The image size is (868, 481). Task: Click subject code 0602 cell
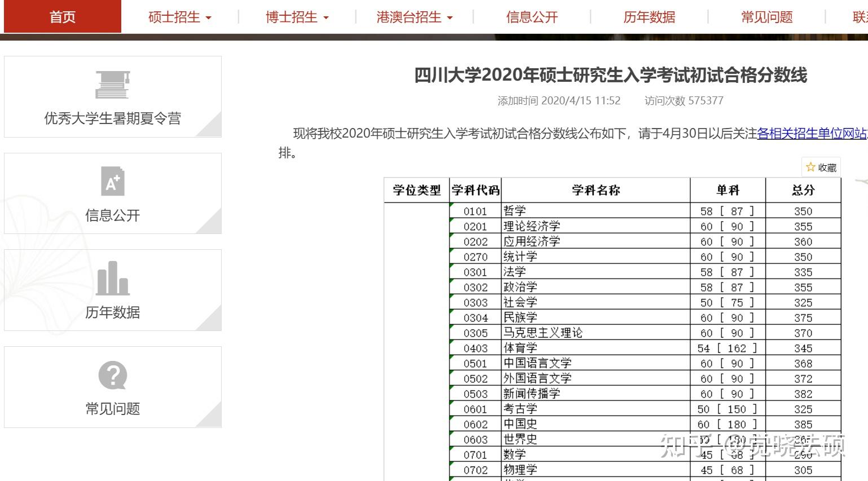click(x=475, y=424)
